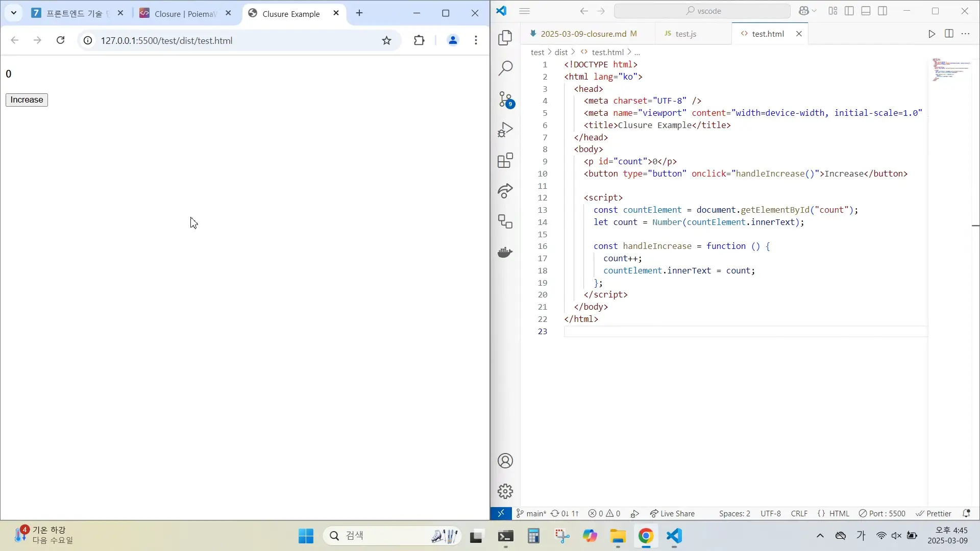Viewport: 980px width, 551px height.
Task: Toggle the secondary sidebar layout button
Action: click(x=883, y=11)
